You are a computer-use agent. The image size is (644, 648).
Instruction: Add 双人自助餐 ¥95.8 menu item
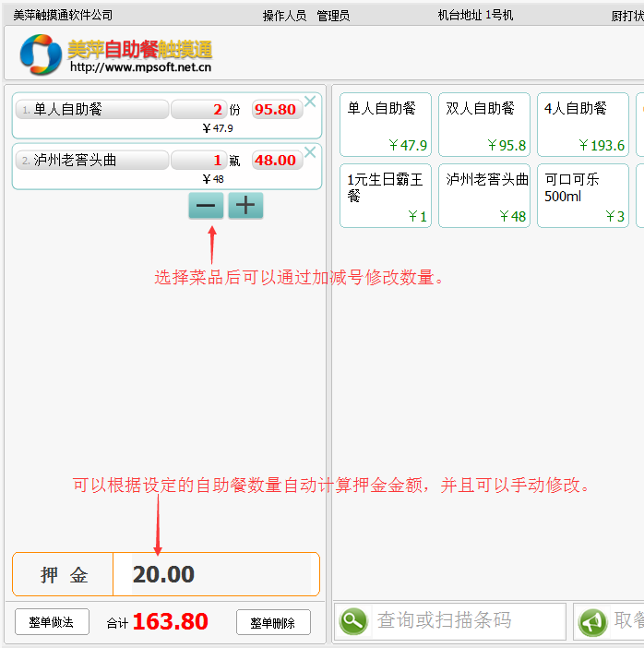click(x=484, y=125)
